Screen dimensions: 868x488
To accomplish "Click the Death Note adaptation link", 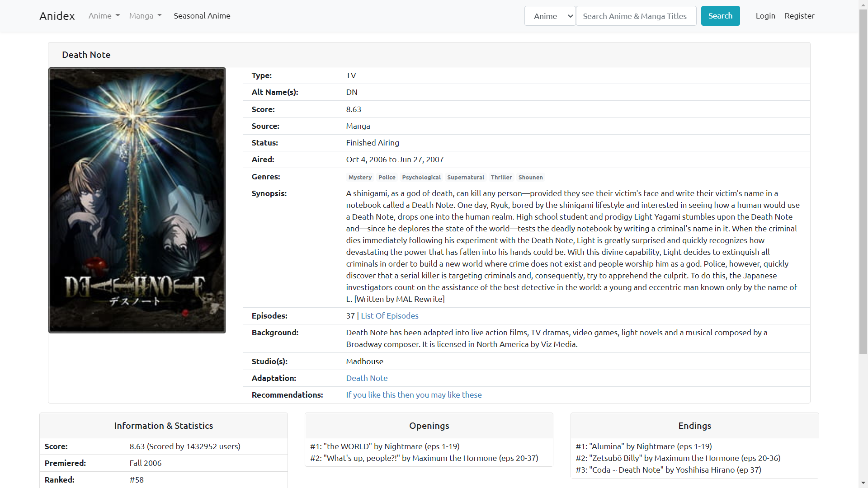I will point(367,378).
